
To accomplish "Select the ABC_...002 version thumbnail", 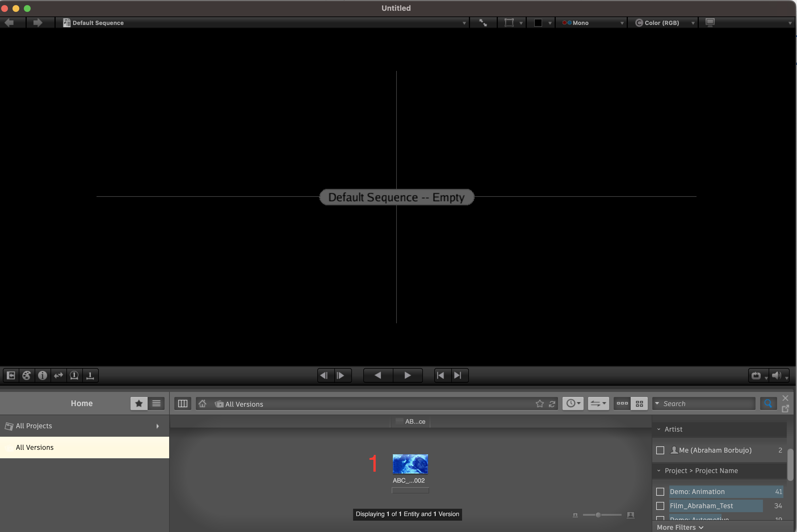I will coord(410,464).
